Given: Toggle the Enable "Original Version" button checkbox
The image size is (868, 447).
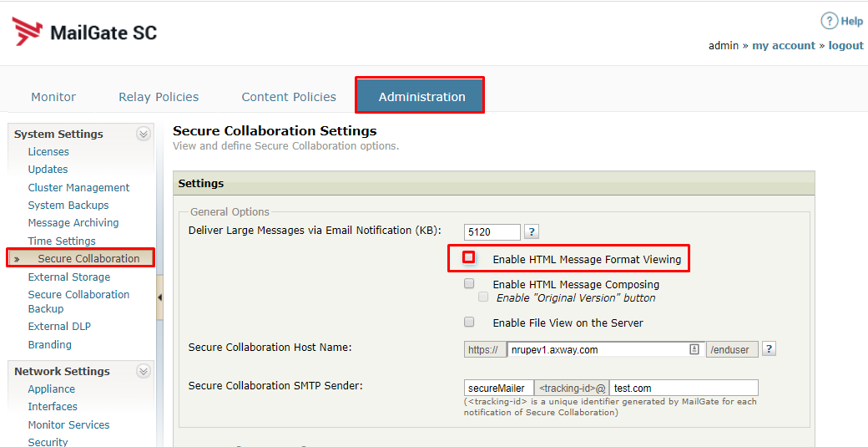Looking at the screenshot, I should 483,297.
